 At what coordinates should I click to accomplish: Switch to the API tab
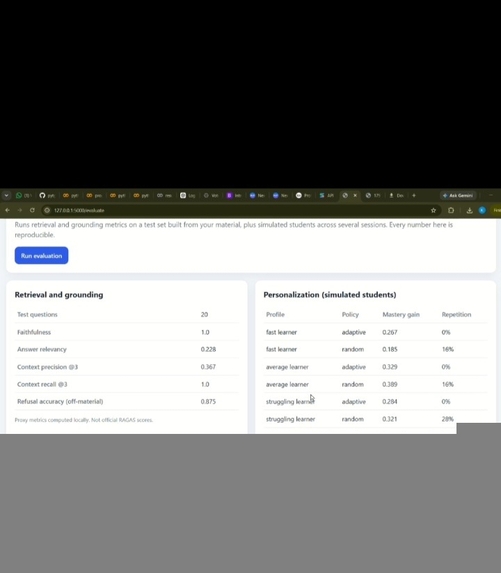tap(326, 196)
